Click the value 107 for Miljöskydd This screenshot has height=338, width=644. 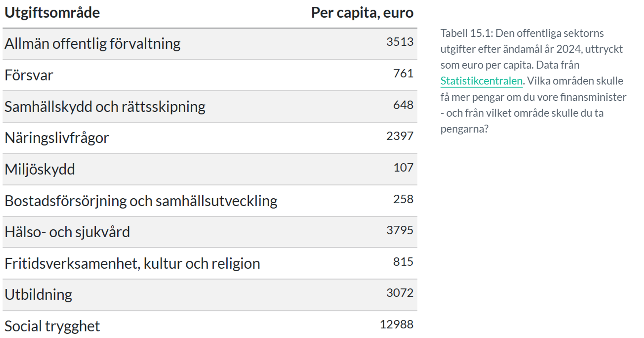(x=403, y=167)
